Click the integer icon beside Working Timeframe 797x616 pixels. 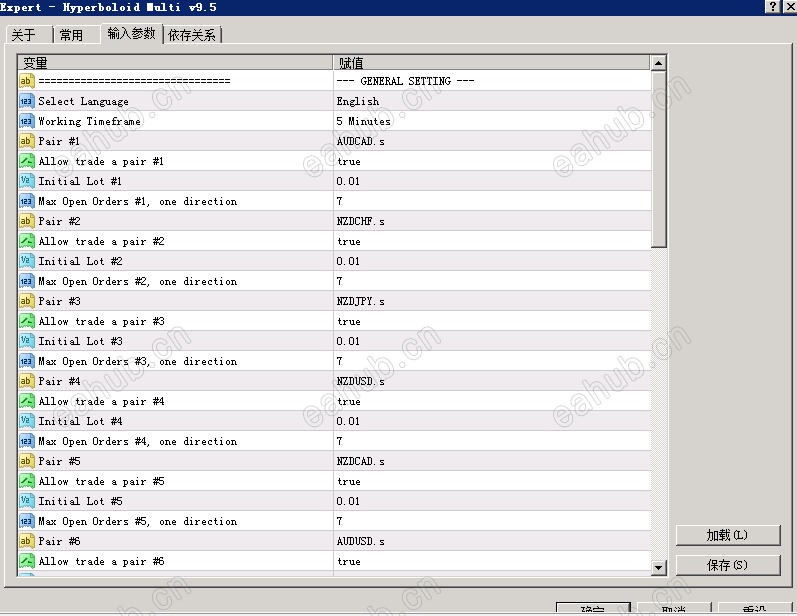pyautogui.click(x=26, y=121)
